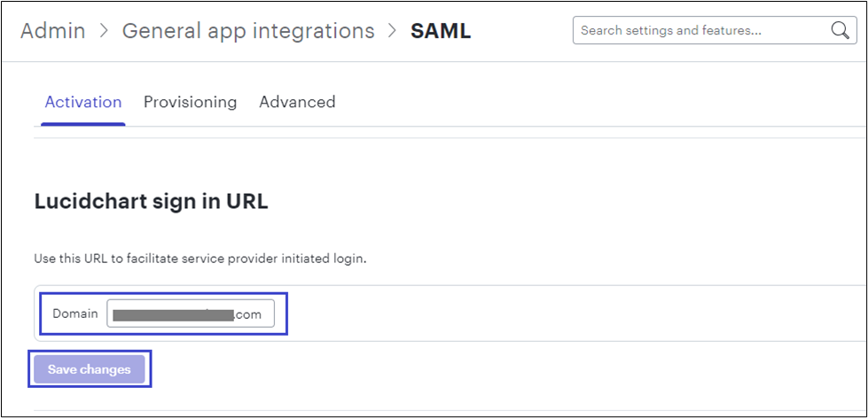Focus the Search settings and features field

pyautogui.click(x=700, y=31)
